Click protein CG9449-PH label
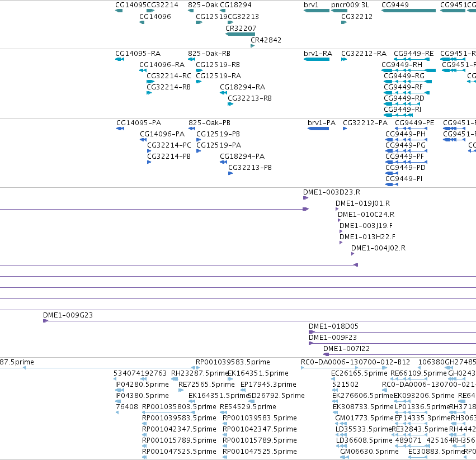Image resolution: width=476 pixels, height=460 pixels. point(406,134)
